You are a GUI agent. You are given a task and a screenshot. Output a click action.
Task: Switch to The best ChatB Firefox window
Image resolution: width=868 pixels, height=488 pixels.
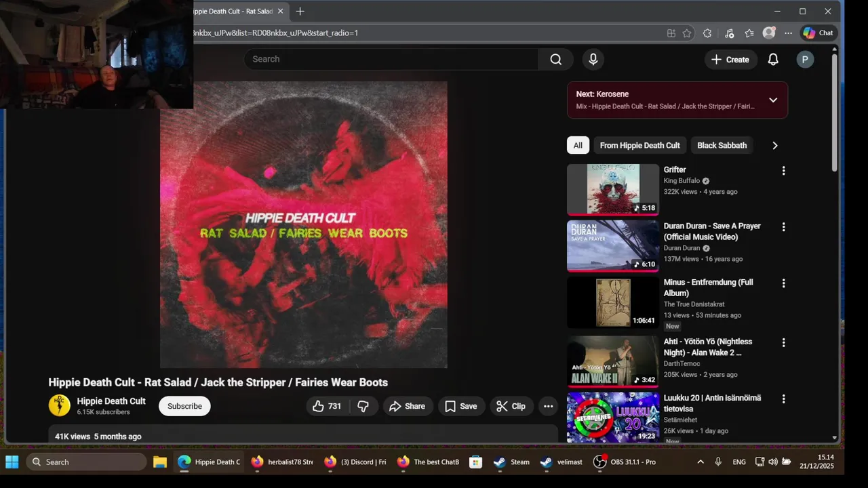click(x=429, y=462)
